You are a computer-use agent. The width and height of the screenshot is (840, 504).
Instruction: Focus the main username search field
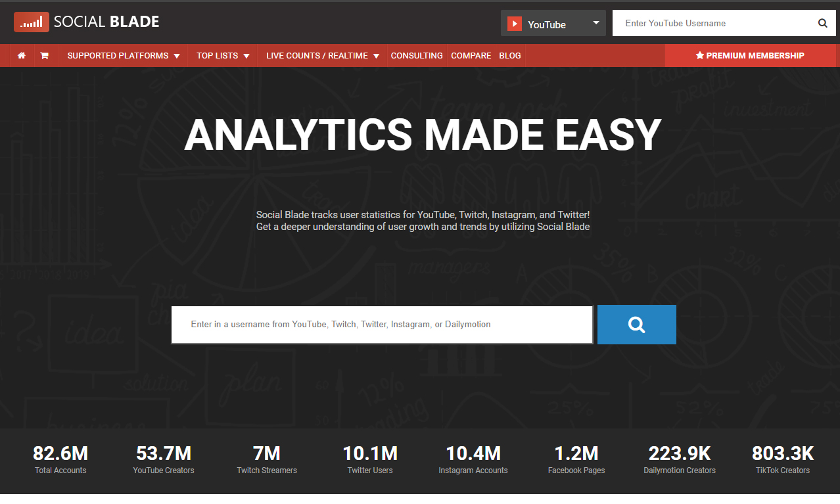382,325
